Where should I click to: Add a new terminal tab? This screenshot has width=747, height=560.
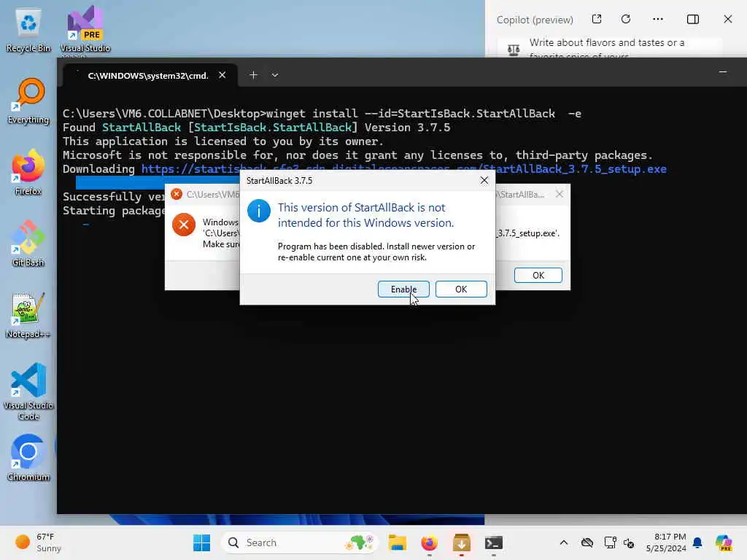click(x=253, y=75)
